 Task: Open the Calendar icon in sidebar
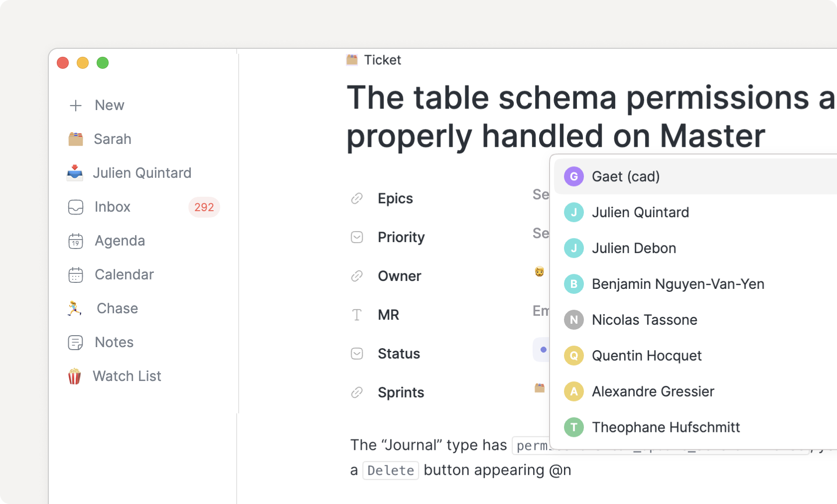pos(76,275)
